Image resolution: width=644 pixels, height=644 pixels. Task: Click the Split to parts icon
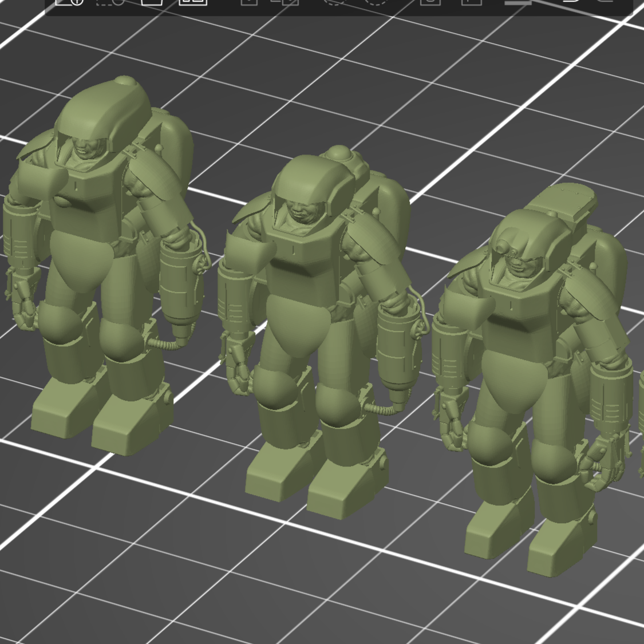coord(288,2)
